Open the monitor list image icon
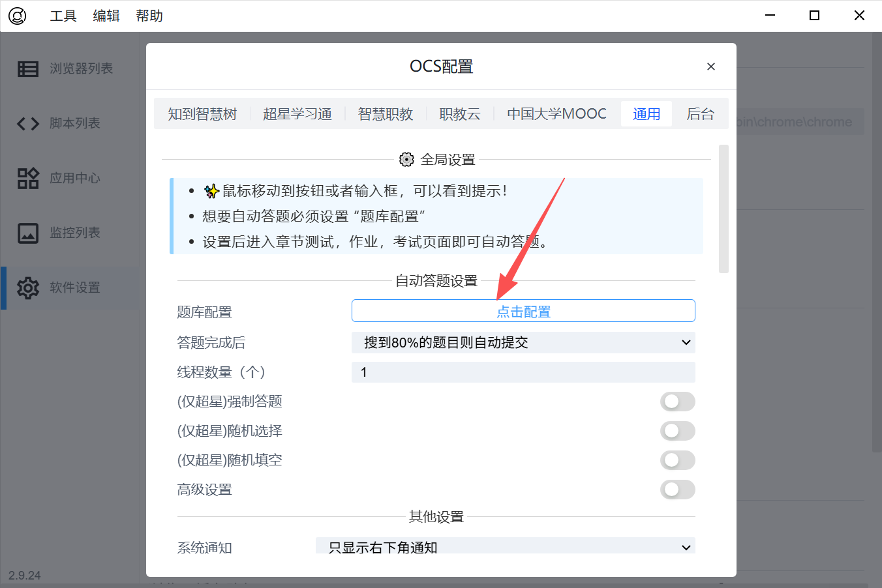This screenshot has width=882, height=588. pos(28,233)
